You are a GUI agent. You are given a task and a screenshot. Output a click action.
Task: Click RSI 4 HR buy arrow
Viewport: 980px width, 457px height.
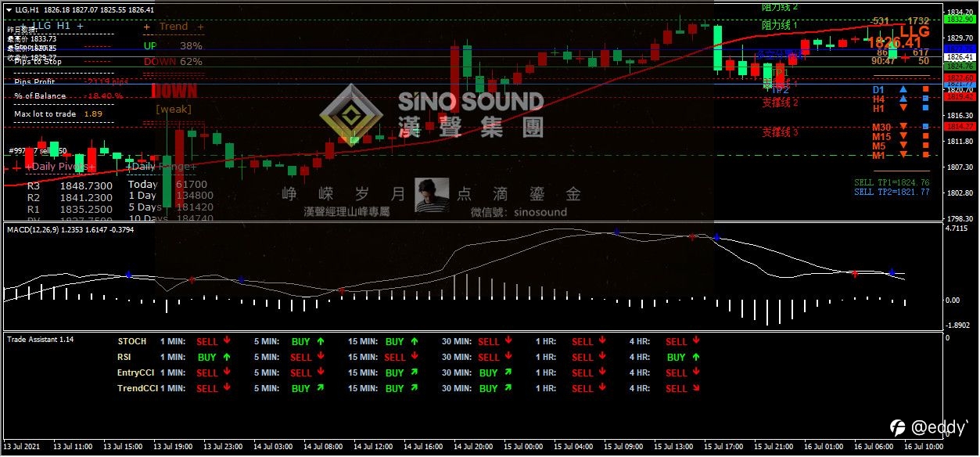pos(695,357)
